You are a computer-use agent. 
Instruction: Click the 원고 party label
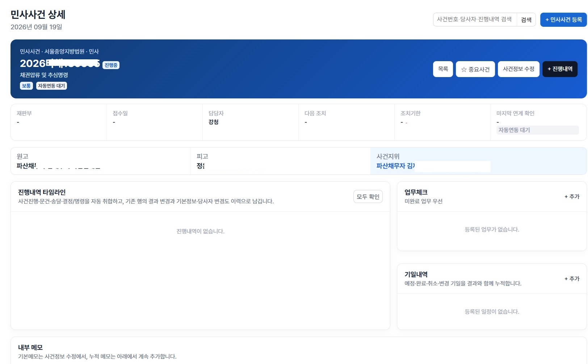(x=22, y=156)
